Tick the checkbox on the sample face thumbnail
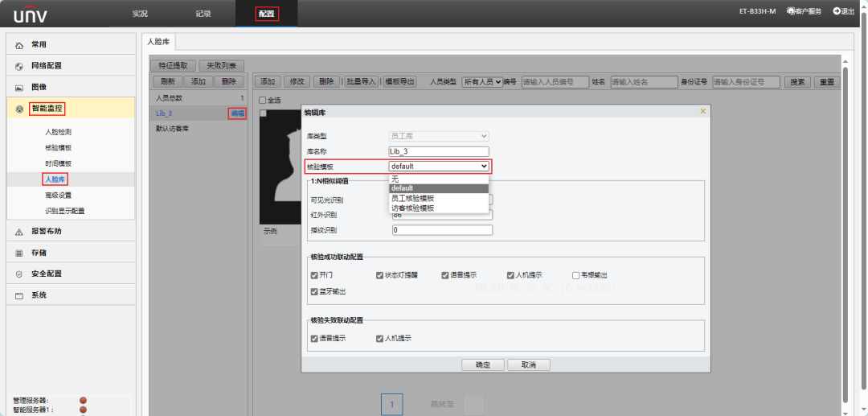Image resolution: width=868 pixels, height=416 pixels. [263, 113]
